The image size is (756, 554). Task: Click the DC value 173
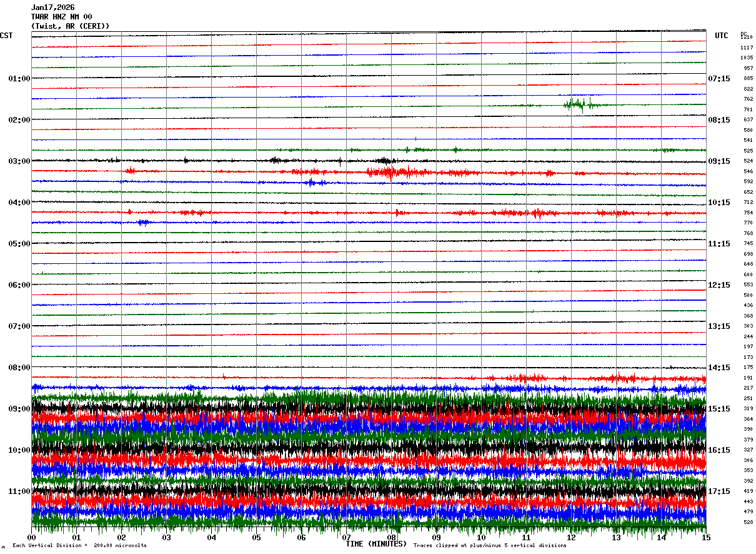tap(748, 357)
